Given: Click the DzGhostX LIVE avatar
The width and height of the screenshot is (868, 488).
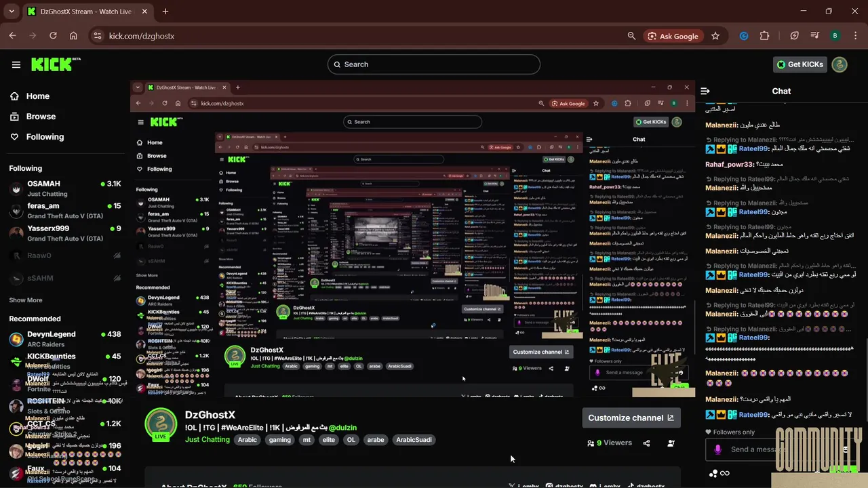Looking at the screenshot, I should pyautogui.click(x=161, y=426).
